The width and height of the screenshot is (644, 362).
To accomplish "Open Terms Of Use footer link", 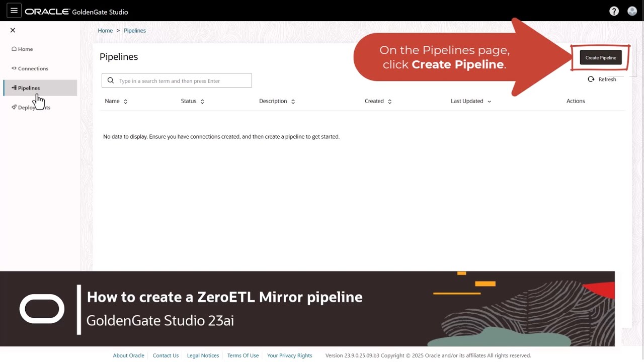I will point(243,355).
